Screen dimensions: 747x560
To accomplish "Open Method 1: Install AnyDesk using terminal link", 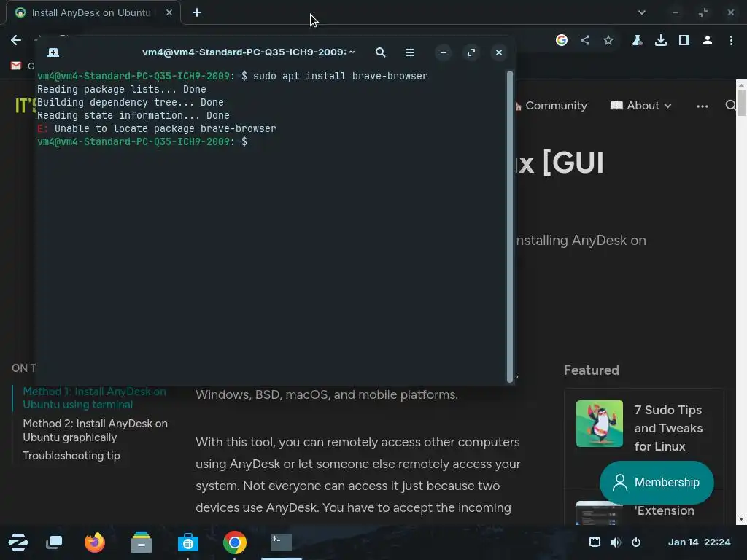I will pyautogui.click(x=94, y=397).
